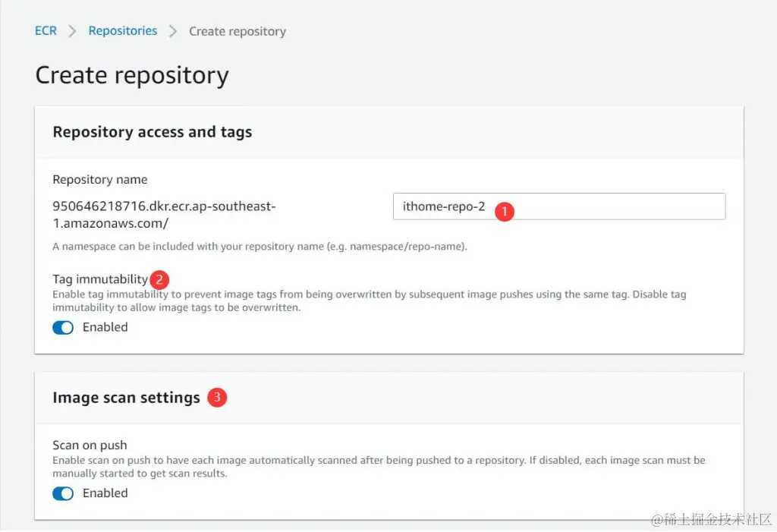Screen dimensions: 777x532
Task: Click the registry URI prefix text
Action: (164, 215)
